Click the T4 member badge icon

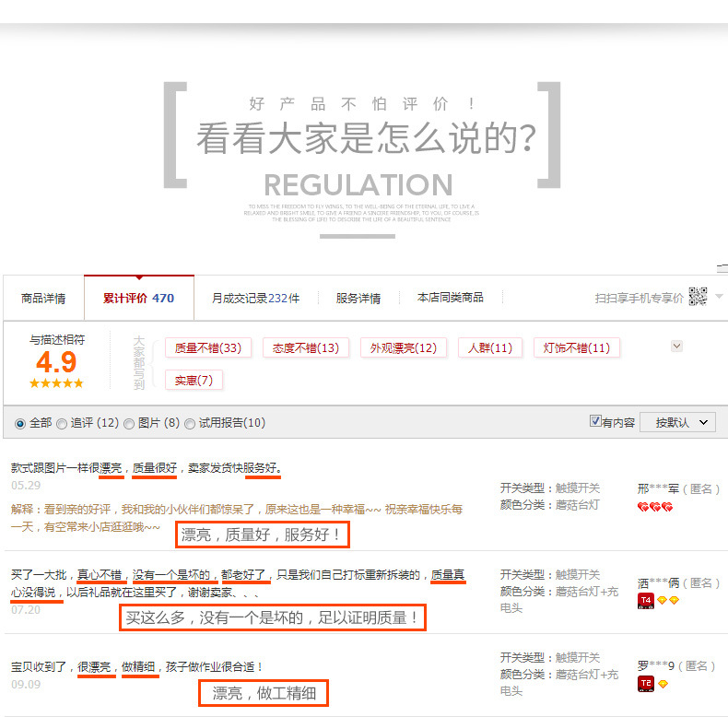point(646,601)
